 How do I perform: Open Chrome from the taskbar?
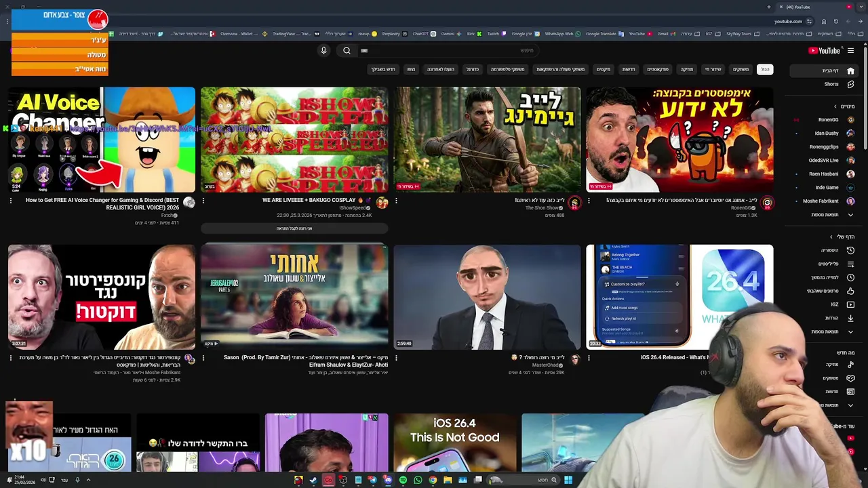point(433,480)
